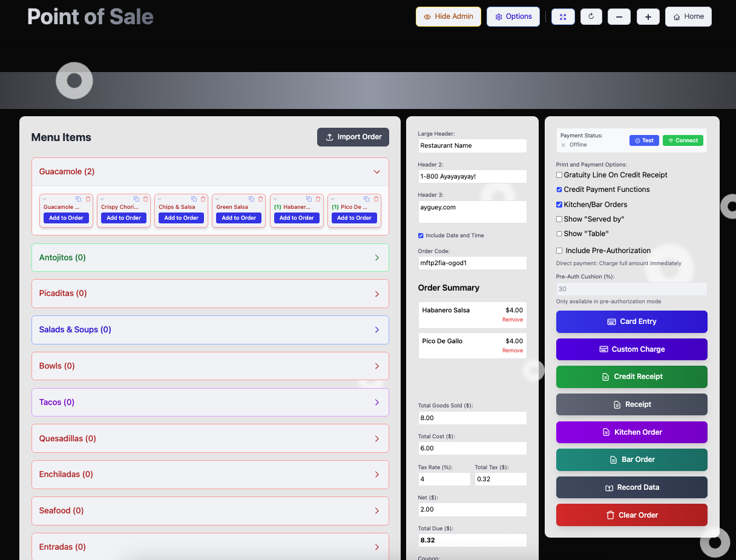Delete the Crispy Chori item card
Viewport: 736px width, 560px height.
(145, 199)
